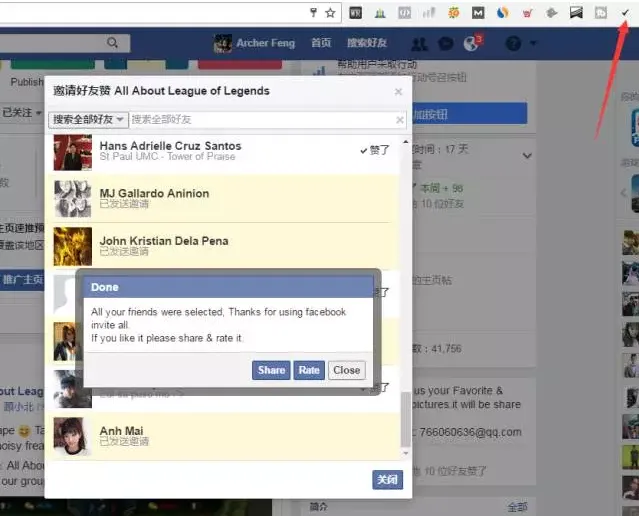
Task: Select John Kristian Dela Pena row
Action: click(x=222, y=246)
